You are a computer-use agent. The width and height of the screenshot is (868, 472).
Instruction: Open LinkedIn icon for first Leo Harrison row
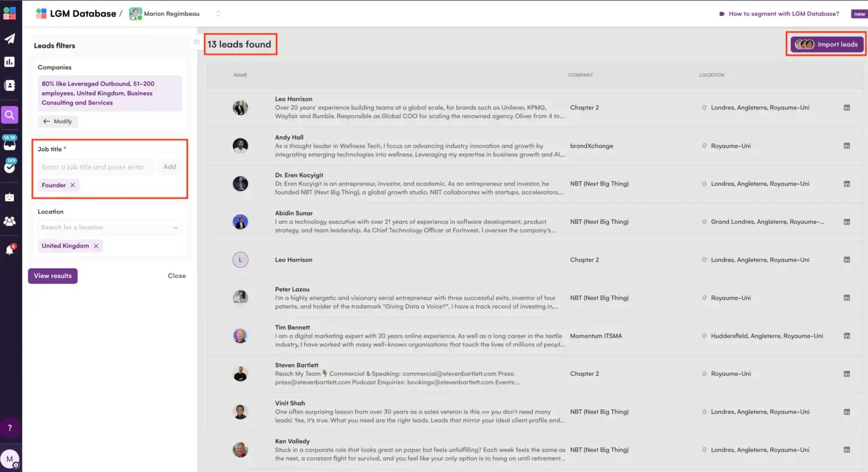847,107
